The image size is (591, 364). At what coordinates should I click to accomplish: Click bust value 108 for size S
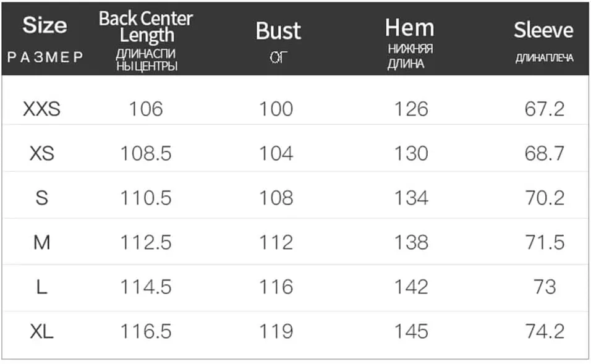pyautogui.click(x=276, y=198)
